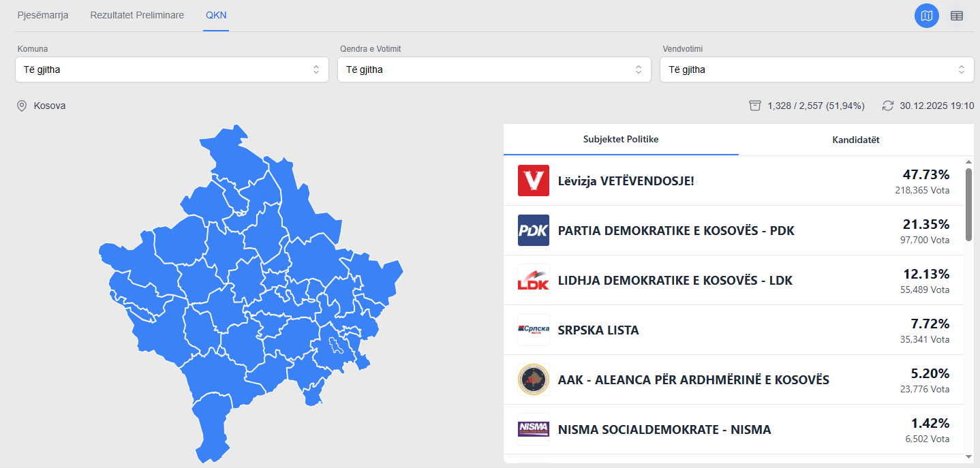Click the PDK party logo
The height and width of the screenshot is (468, 980).
pyautogui.click(x=533, y=230)
